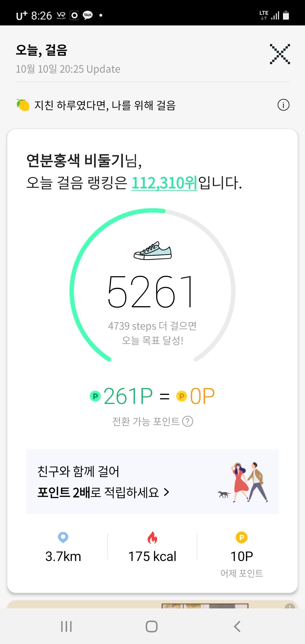Open the recent apps navigation button
The image size is (305, 644).
click(66, 626)
